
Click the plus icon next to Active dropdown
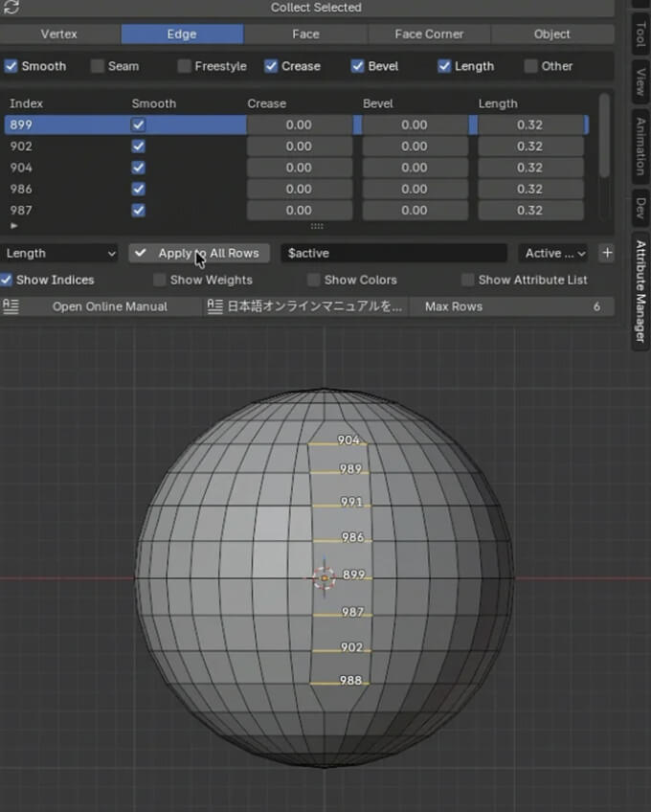coord(606,253)
